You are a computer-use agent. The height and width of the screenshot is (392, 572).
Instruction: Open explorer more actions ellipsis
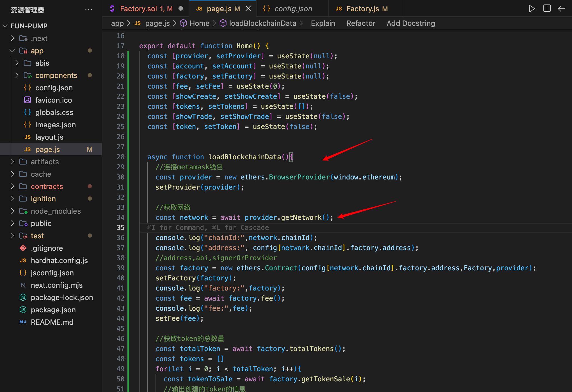click(x=89, y=10)
